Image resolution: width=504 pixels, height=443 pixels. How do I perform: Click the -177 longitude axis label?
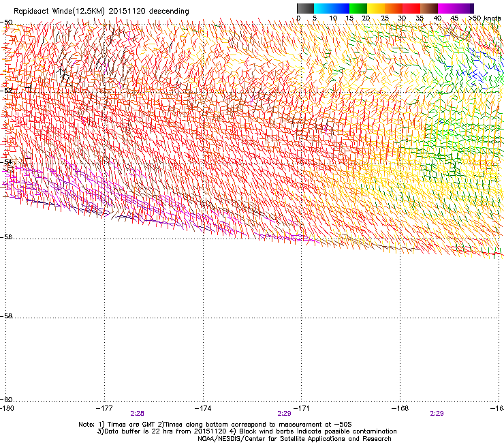coord(104,408)
